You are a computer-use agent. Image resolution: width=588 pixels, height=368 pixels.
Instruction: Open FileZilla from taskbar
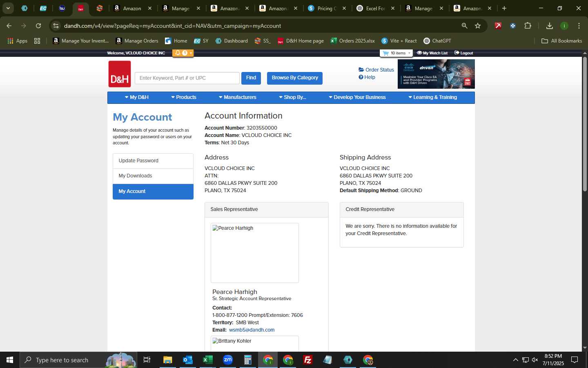(x=308, y=360)
